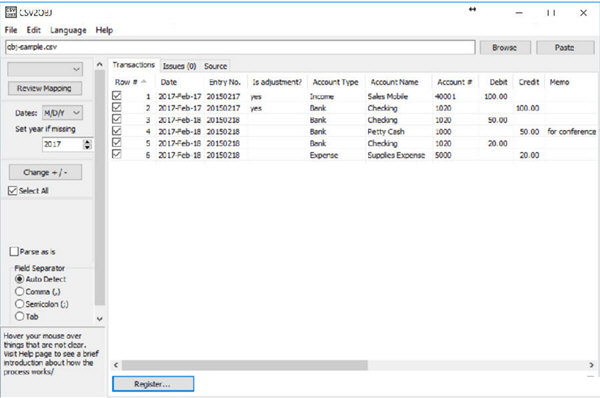Click the horizontal scrollbar thumb in the table
This screenshot has width=600, height=398.
[245, 365]
